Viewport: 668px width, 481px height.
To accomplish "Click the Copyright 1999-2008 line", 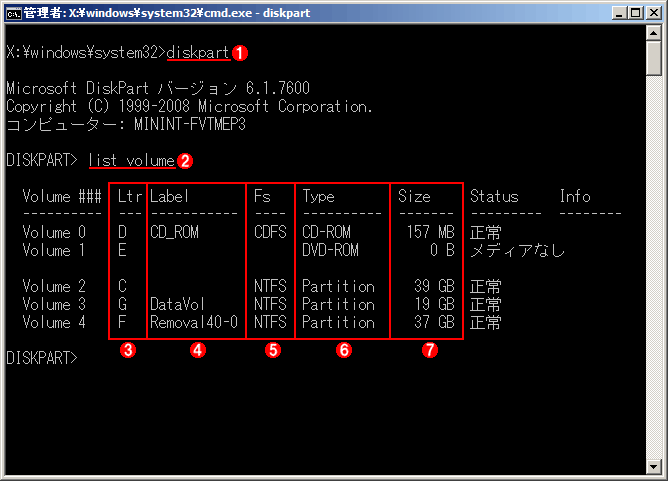I will 189,106.
